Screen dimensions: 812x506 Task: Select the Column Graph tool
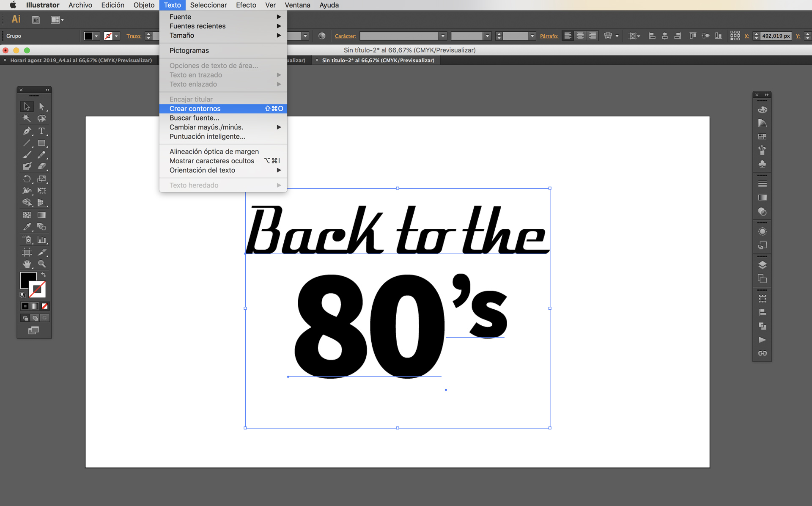(x=41, y=240)
